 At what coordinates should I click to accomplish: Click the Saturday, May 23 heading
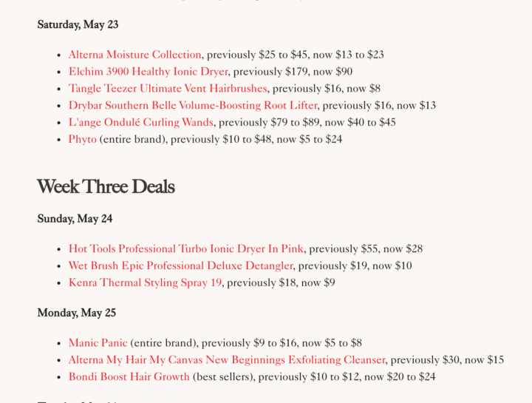click(78, 25)
